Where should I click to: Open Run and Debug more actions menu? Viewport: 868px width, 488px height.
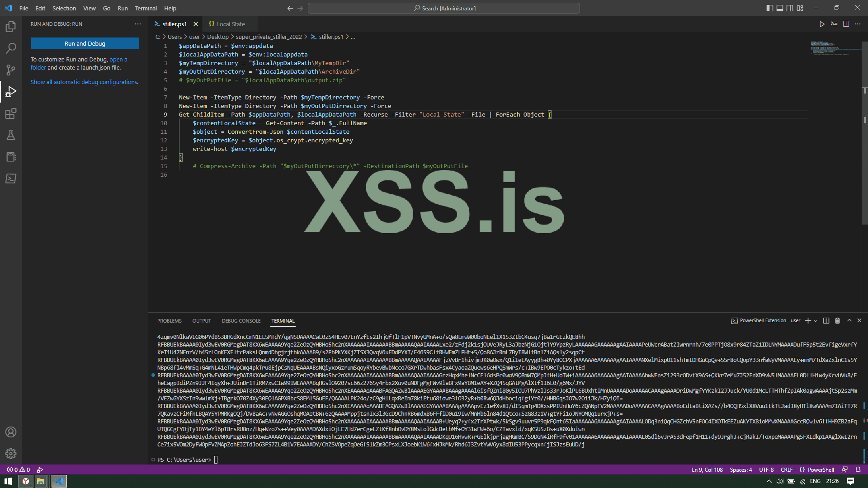138,24
